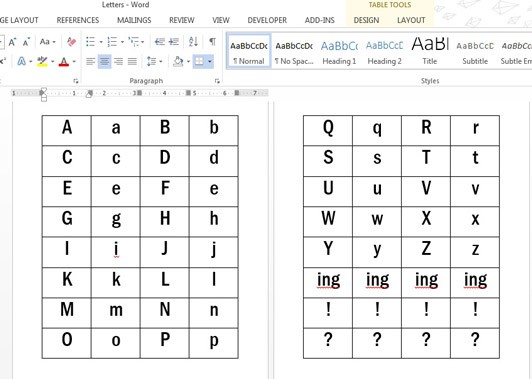Click the table cell containing capital H

[x=165, y=222]
